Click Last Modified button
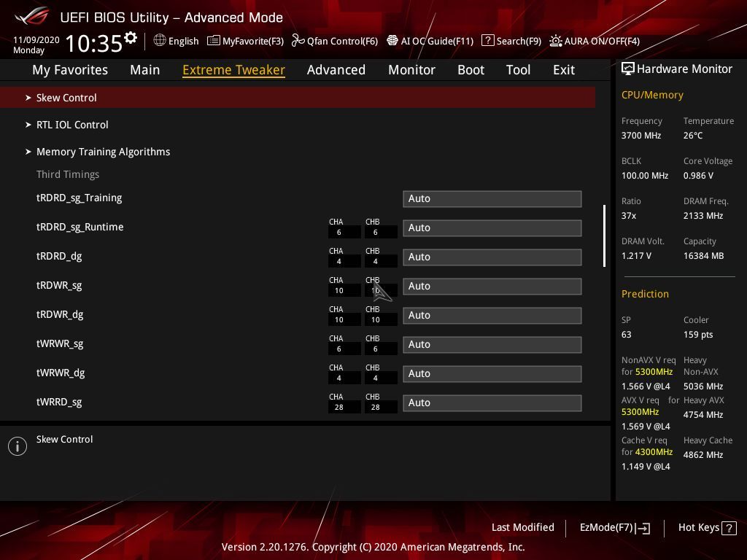Viewport: 747px width, 560px height. pos(522,528)
